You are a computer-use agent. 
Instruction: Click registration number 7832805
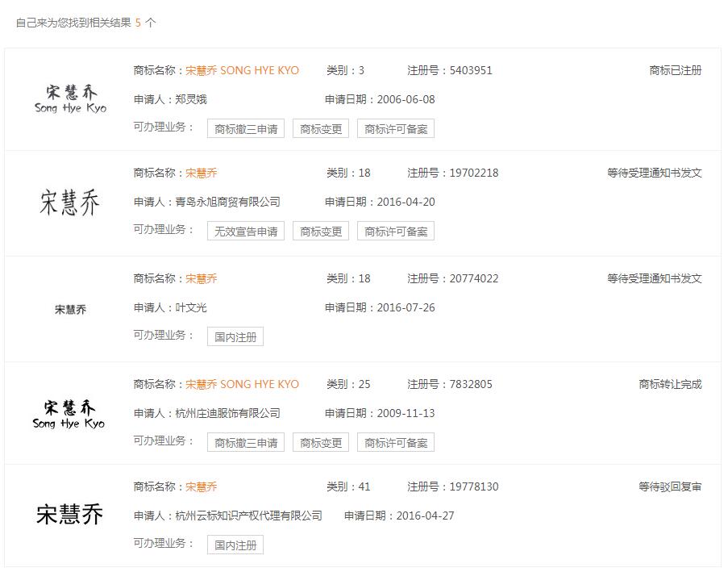(471, 384)
